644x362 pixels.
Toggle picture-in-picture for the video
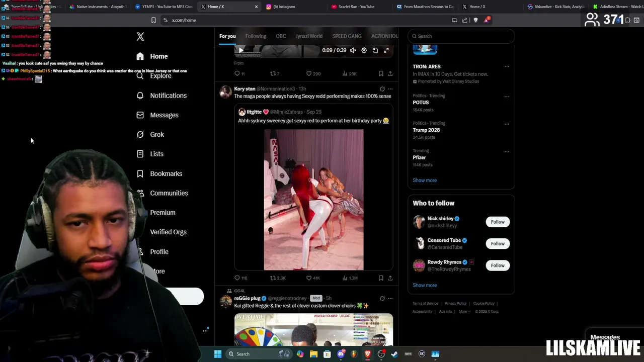pos(375,50)
